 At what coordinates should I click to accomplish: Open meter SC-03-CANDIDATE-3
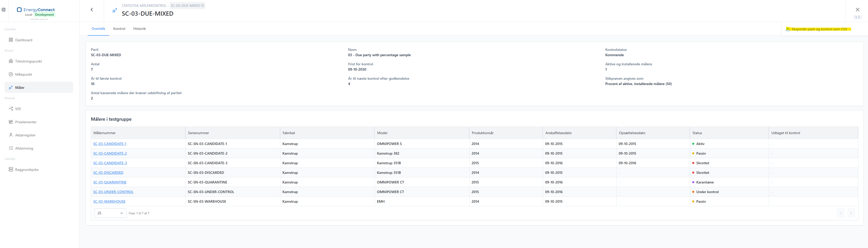click(110, 163)
